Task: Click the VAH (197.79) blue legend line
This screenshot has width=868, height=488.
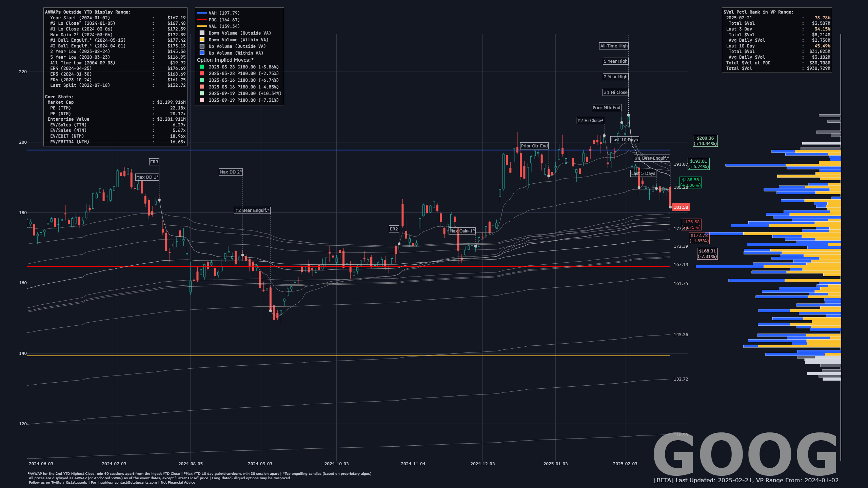Action: [202, 13]
